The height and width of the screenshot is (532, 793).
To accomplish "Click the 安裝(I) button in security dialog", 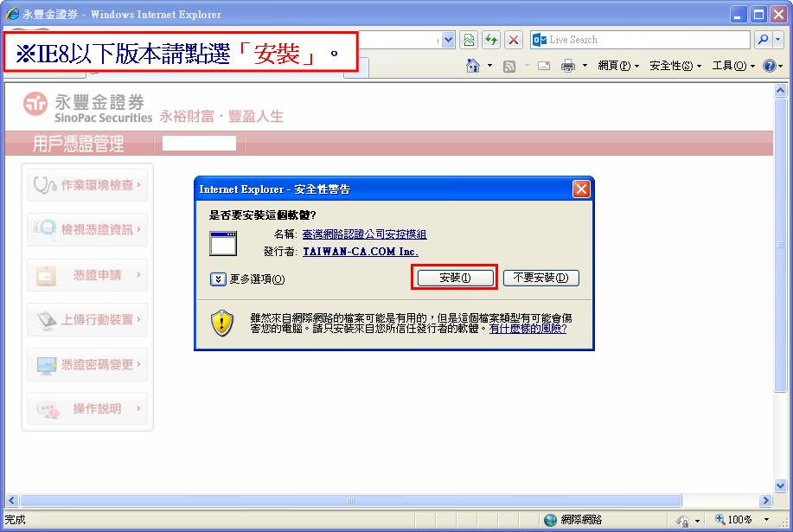I will coord(455,278).
